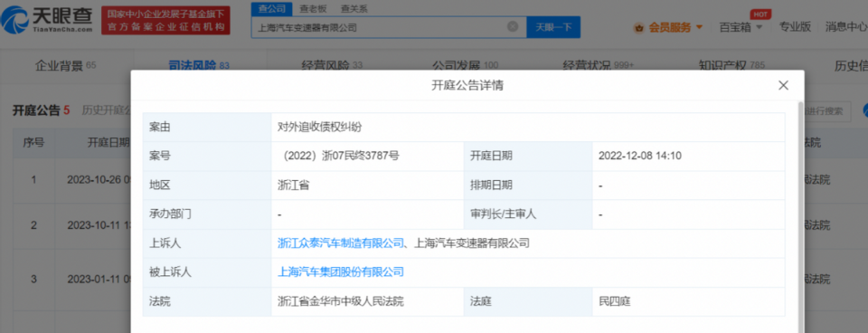Viewport: 868px width, 333px height.
Task: Select the case cause 对外追收债权纠纷
Action: [x=319, y=127]
